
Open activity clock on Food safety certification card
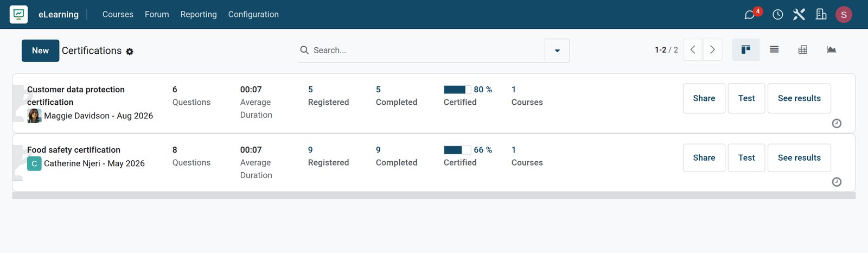[x=837, y=182]
